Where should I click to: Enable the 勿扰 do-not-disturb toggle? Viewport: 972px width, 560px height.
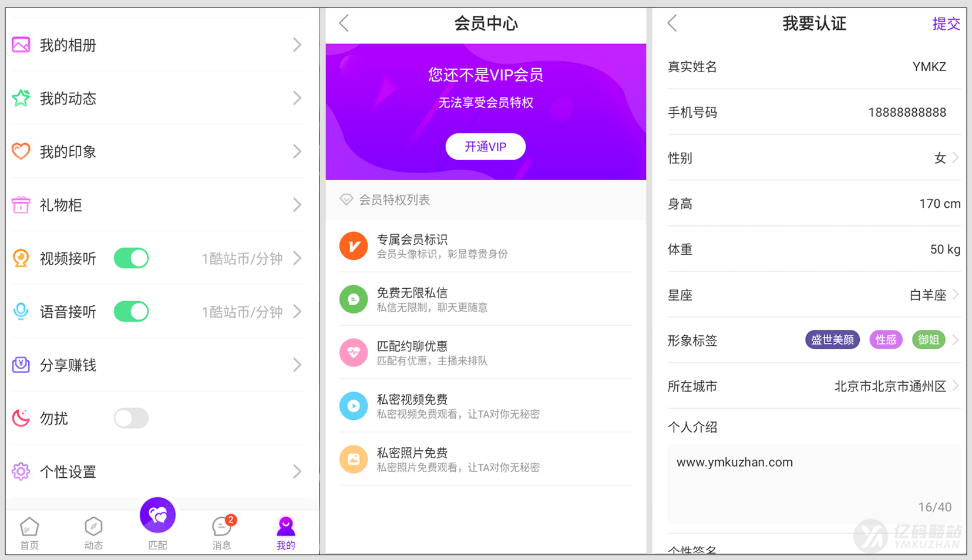pyautogui.click(x=130, y=418)
